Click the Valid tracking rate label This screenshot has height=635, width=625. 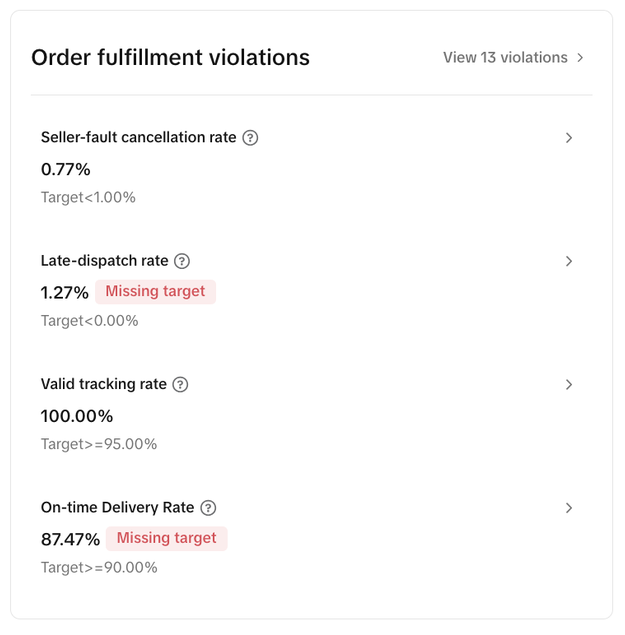pyautogui.click(x=103, y=385)
